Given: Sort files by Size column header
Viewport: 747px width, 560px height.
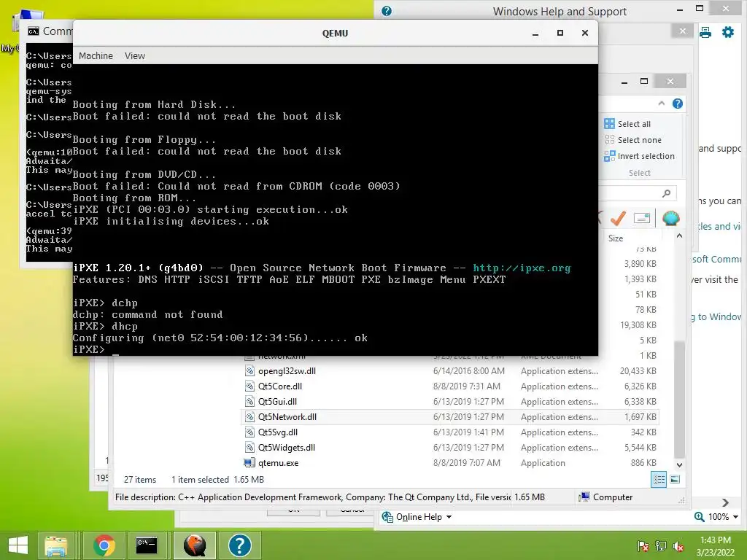Looking at the screenshot, I should [x=616, y=238].
